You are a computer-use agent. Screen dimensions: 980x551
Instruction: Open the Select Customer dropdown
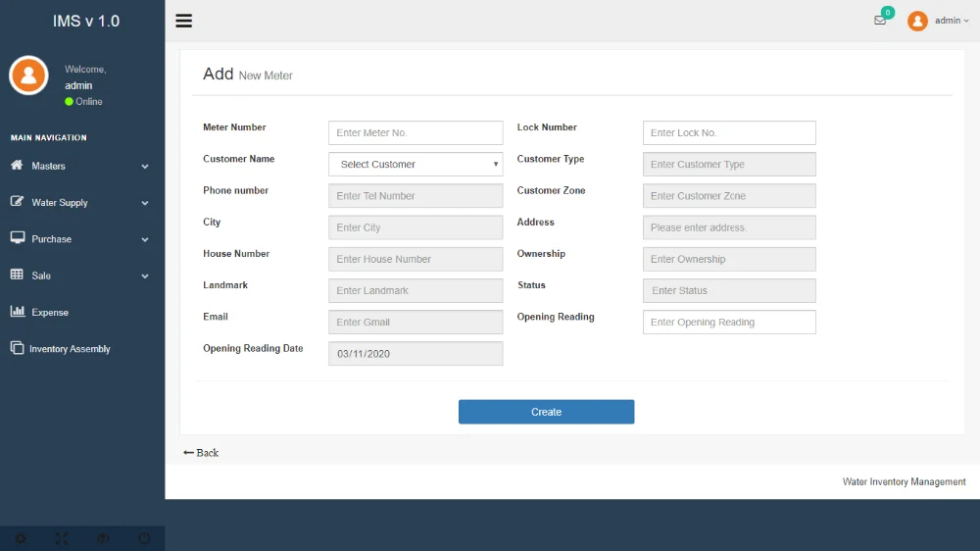pyautogui.click(x=416, y=165)
